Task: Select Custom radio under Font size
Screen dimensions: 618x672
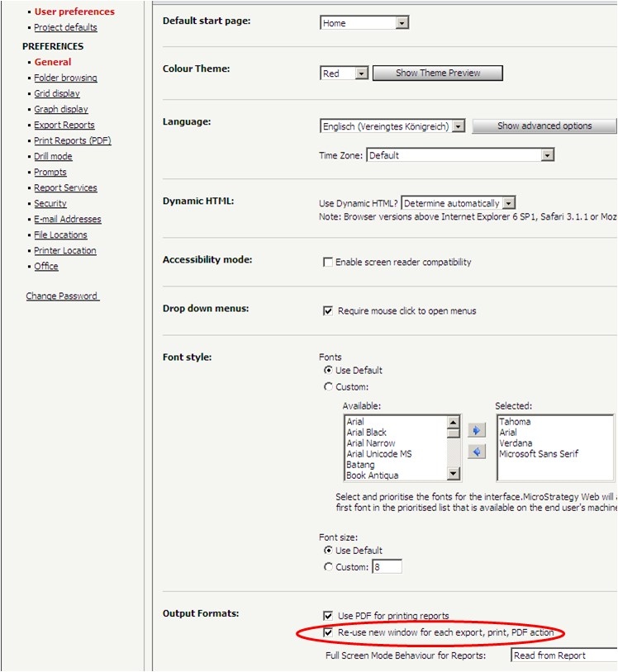Action: 328,566
